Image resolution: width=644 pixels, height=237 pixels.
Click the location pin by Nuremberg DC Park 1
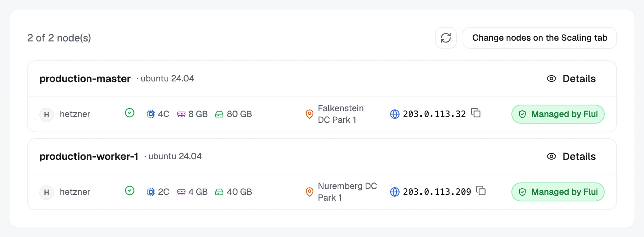(310, 192)
